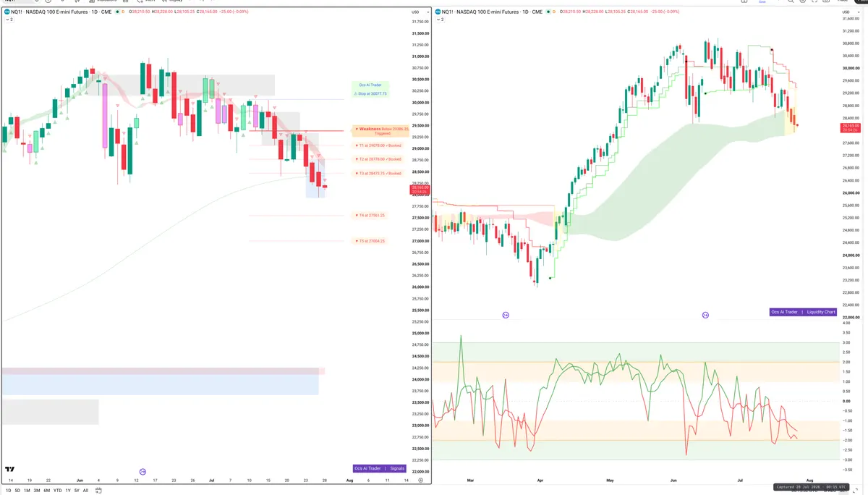
Task: Expand the right chart indicator legend
Action: click(441, 20)
